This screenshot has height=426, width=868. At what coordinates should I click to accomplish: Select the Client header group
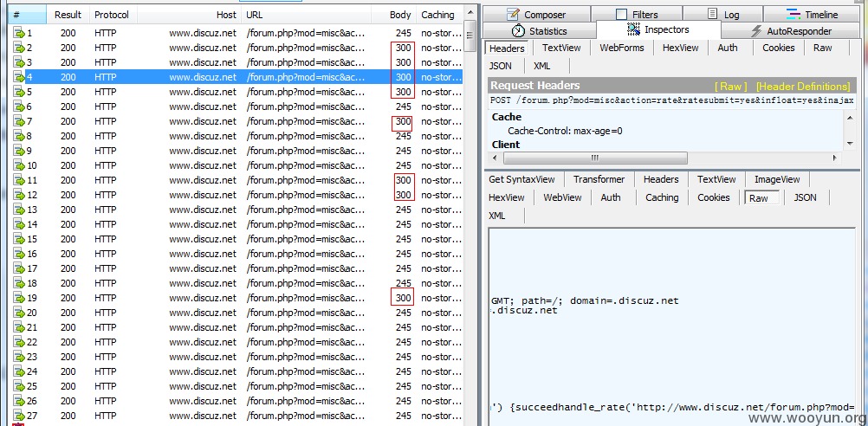pos(505,145)
